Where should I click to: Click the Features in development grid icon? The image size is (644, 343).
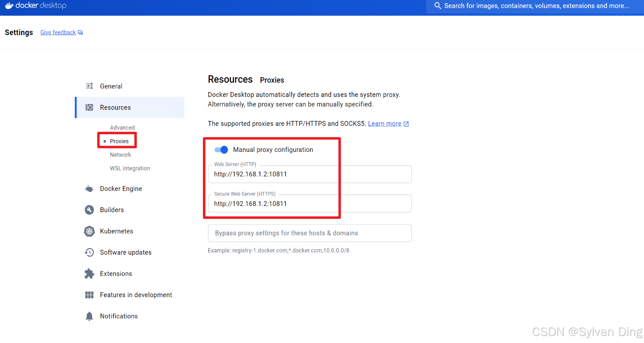(89, 295)
